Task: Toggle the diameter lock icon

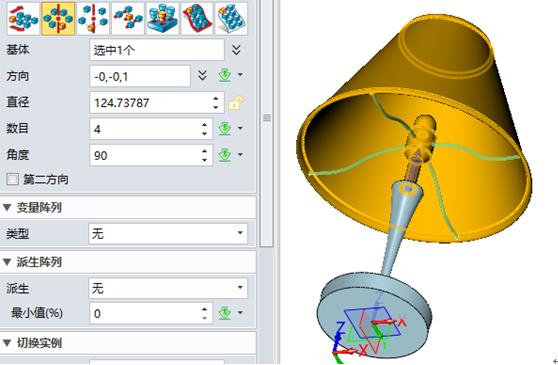Action: pyautogui.click(x=236, y=103)
